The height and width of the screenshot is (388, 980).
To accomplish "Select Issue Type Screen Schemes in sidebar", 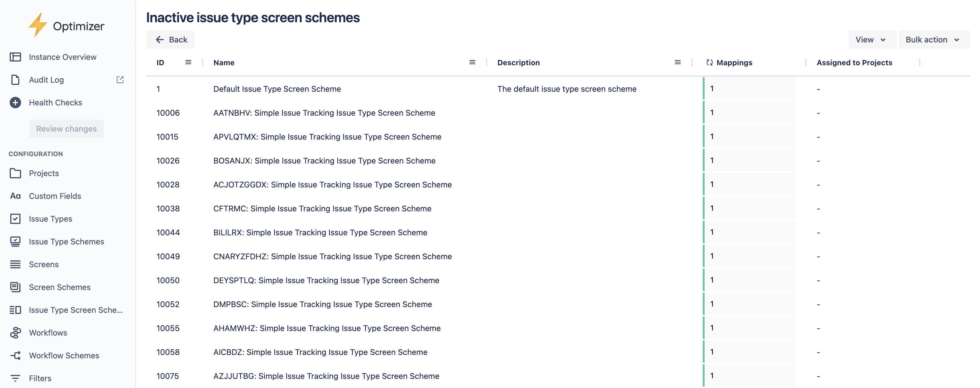I will coord(76,310).
